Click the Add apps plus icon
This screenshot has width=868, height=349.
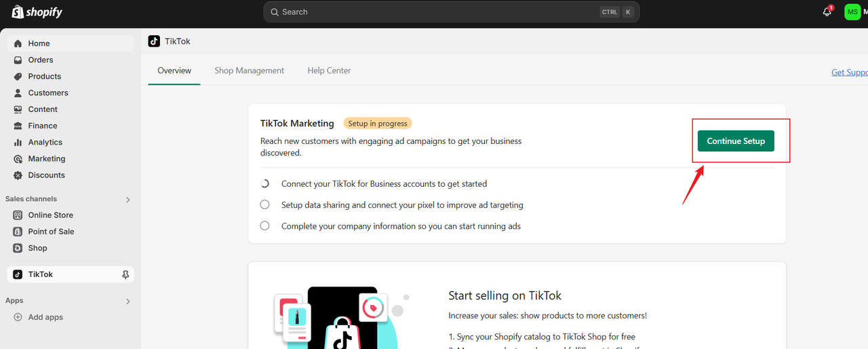18,317
